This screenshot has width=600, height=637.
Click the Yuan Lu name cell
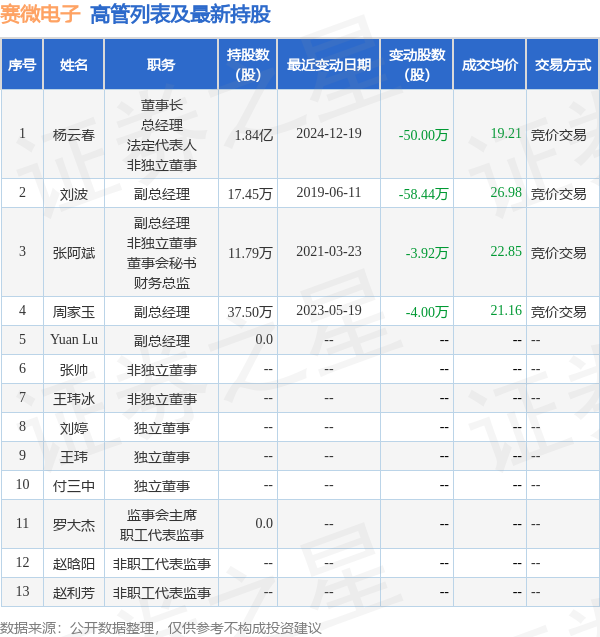click(x=74, y=340)
